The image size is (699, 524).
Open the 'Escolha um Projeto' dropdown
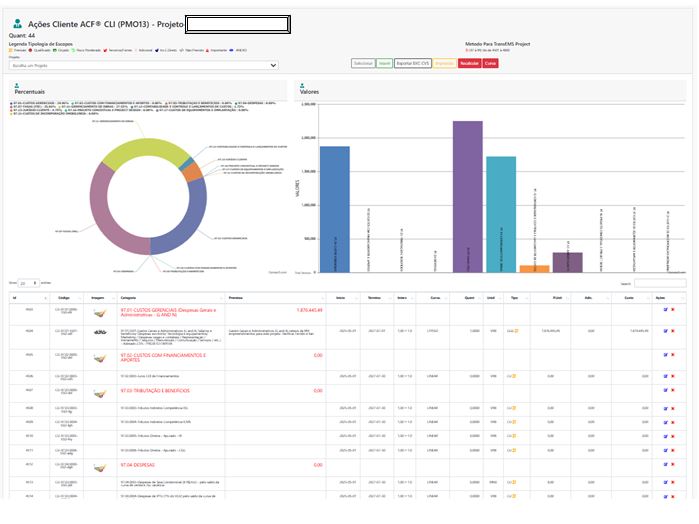(143, 65)
